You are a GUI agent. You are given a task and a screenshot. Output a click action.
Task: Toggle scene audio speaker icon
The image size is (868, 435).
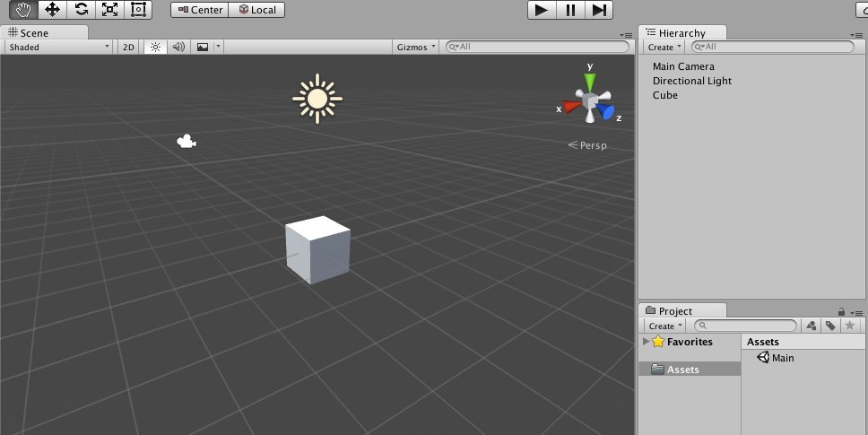[178, 47]
